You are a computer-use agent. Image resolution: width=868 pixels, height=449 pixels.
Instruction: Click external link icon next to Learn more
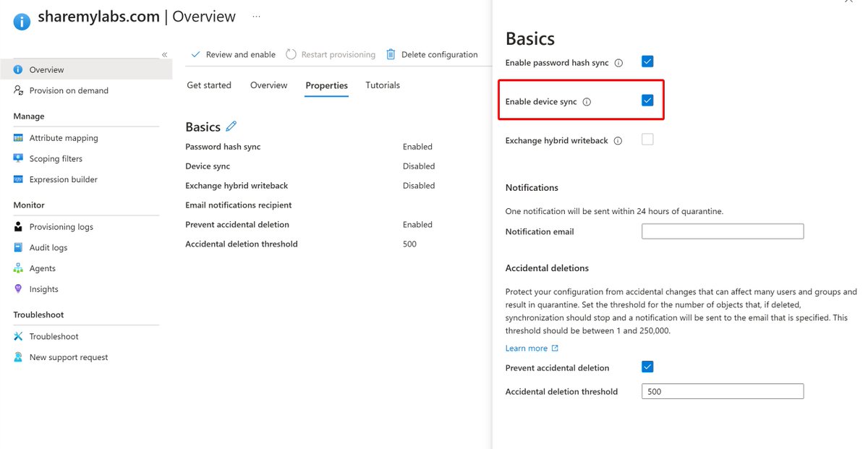(555, 348)
